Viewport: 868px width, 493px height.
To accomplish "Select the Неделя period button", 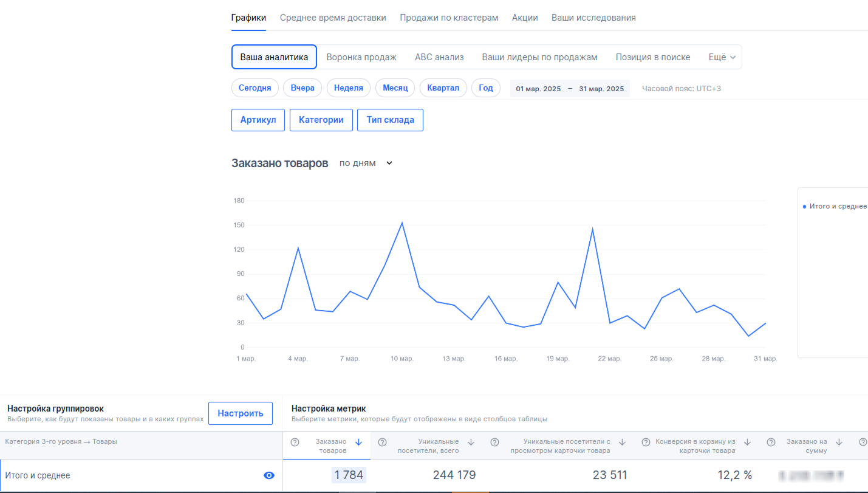I will (x=349, y=88).
